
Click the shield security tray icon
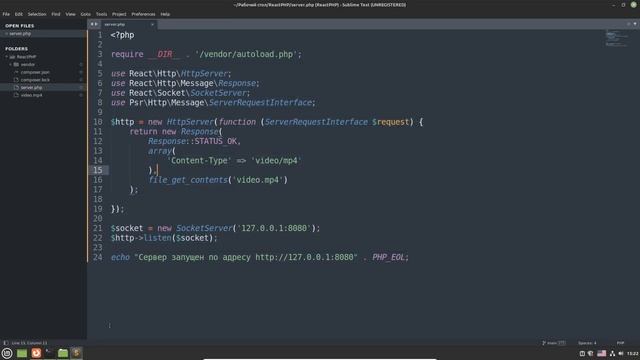click(x=591, y=353)
